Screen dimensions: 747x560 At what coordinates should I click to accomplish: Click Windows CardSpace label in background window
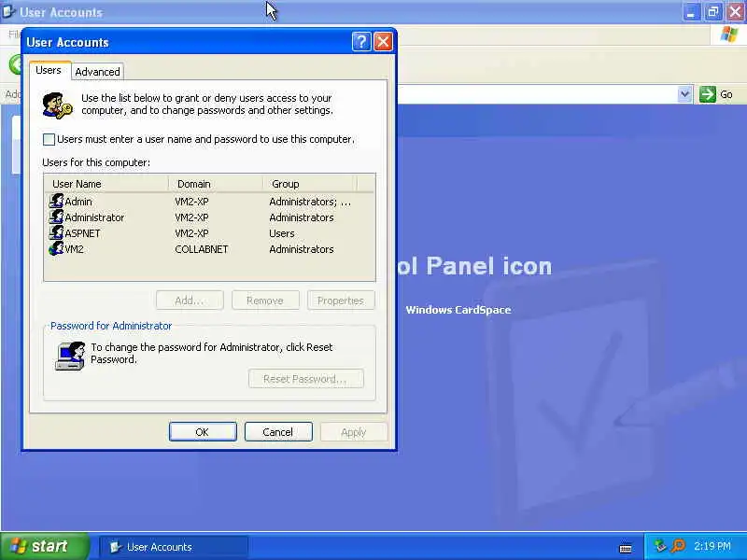click(x=458, y=310)
